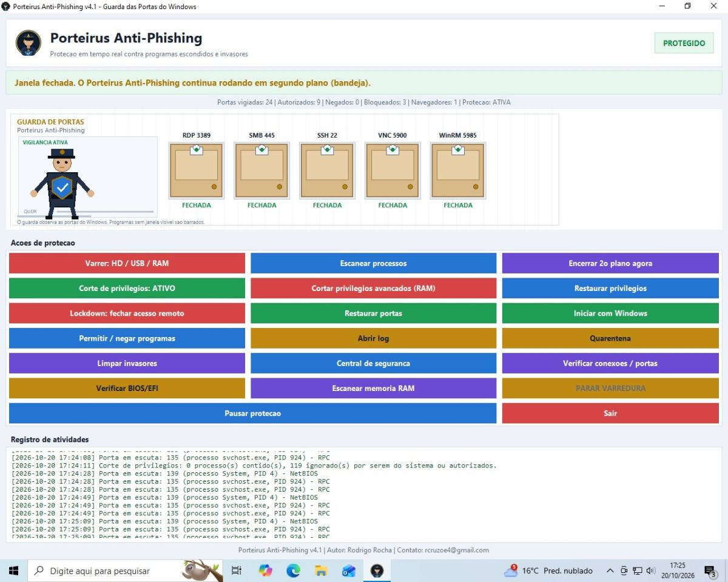The height and width of the screenshot is (582, 728).
Task: Toggle Corte de privilegios: ATIVO
Action: [127, 288]
